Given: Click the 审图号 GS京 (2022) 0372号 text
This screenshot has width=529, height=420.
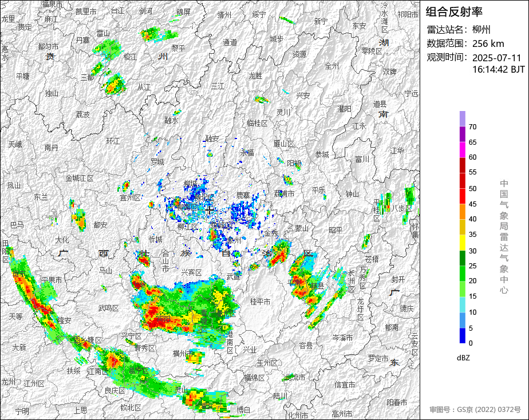Looking at the screenshot, I should click(x=475, y=410).
